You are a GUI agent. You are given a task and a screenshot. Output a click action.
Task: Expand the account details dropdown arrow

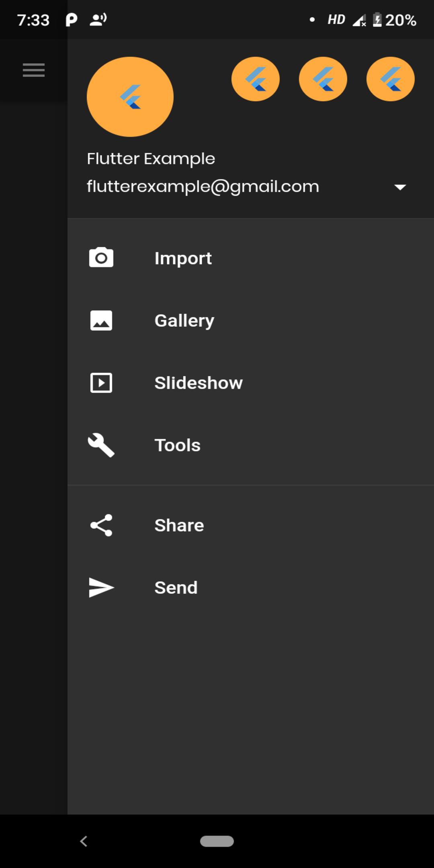pos(400,187)
